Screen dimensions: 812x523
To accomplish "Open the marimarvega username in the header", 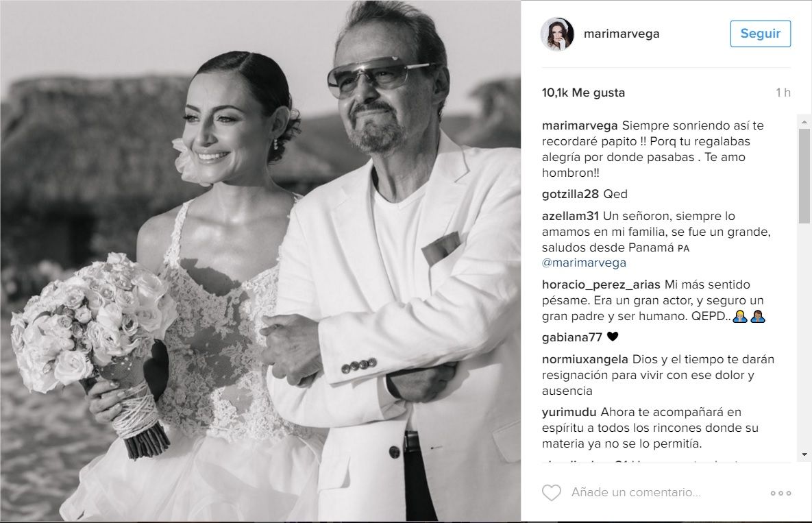I will point(622,34).
